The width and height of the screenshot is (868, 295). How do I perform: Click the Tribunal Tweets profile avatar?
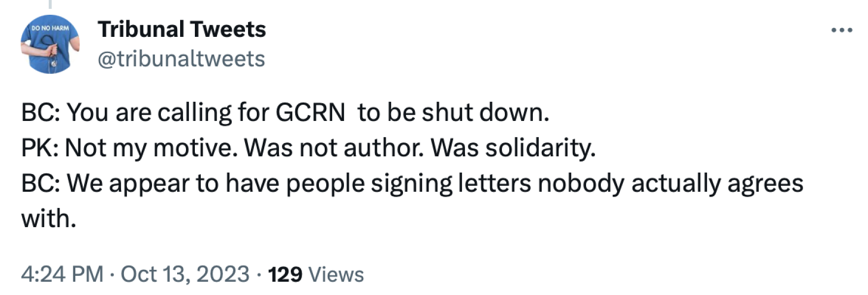(50, 44)
